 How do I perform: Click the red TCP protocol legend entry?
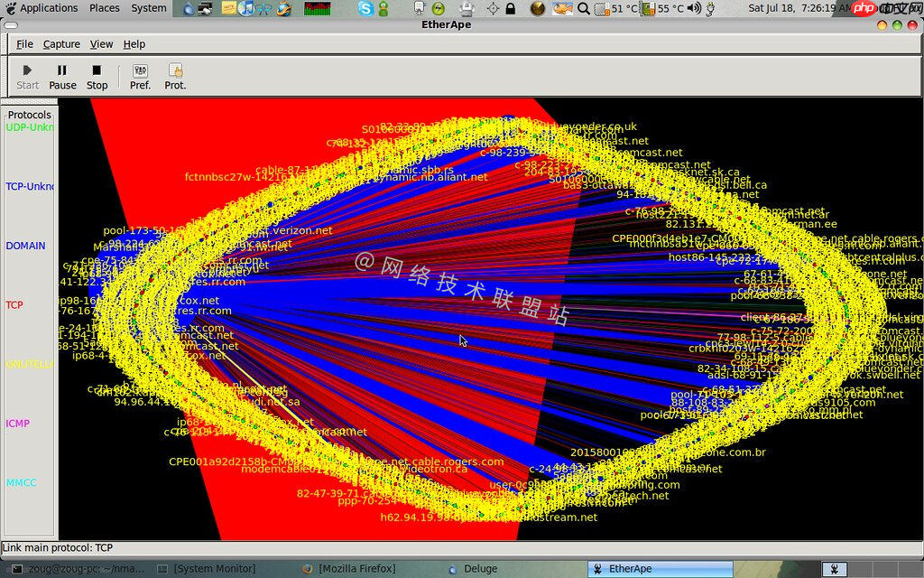[x=14, y=305]
